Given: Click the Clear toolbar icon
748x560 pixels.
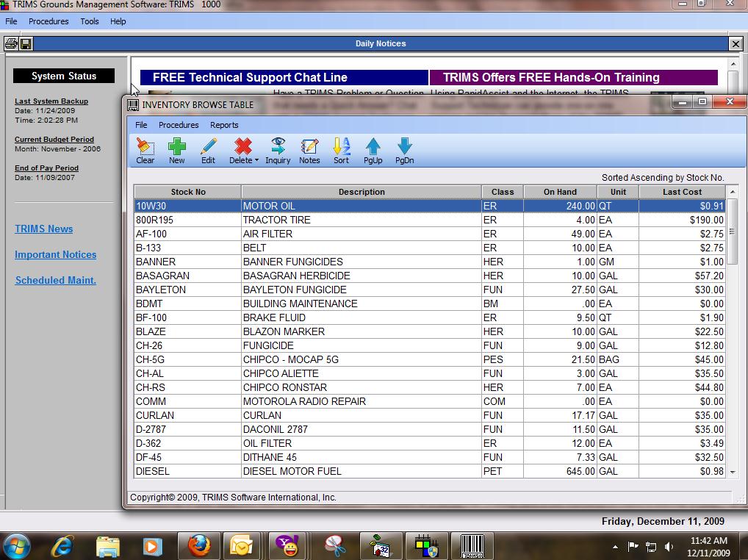Looking at the screenshot, I should (145, 150).
